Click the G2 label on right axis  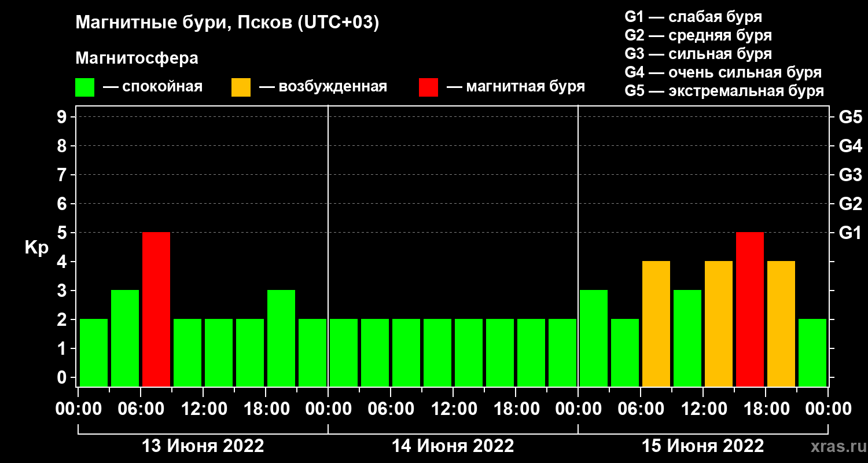pos(850,204)
